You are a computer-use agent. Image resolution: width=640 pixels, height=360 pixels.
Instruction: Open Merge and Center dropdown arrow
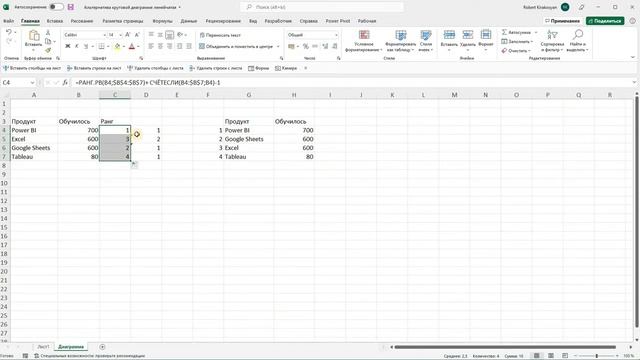click(x=278, y=47)
